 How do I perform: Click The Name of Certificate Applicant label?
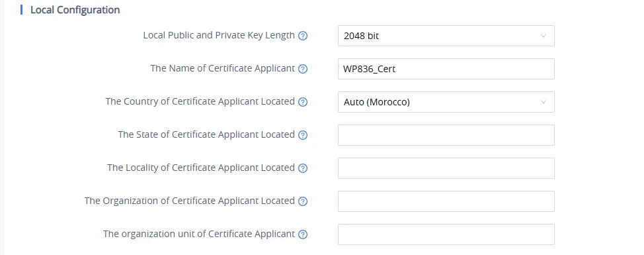tap(223, 68)
